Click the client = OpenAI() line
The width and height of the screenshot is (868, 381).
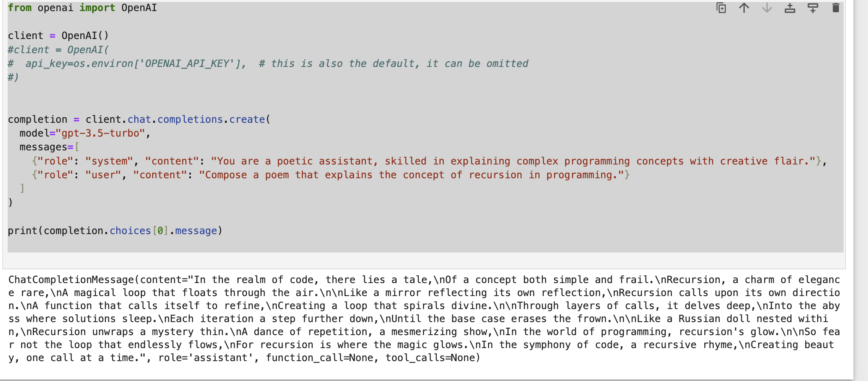58,36
